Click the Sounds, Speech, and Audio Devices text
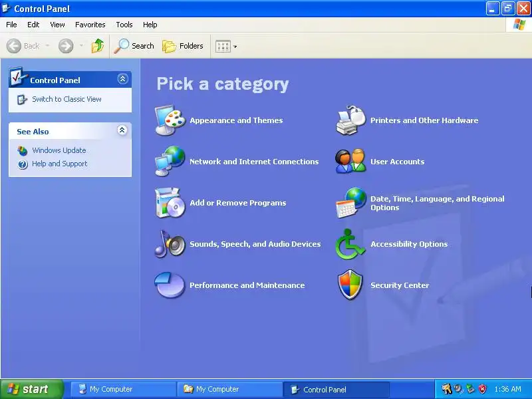The height and width of the screenshot is (399, 532). point(255,244)
